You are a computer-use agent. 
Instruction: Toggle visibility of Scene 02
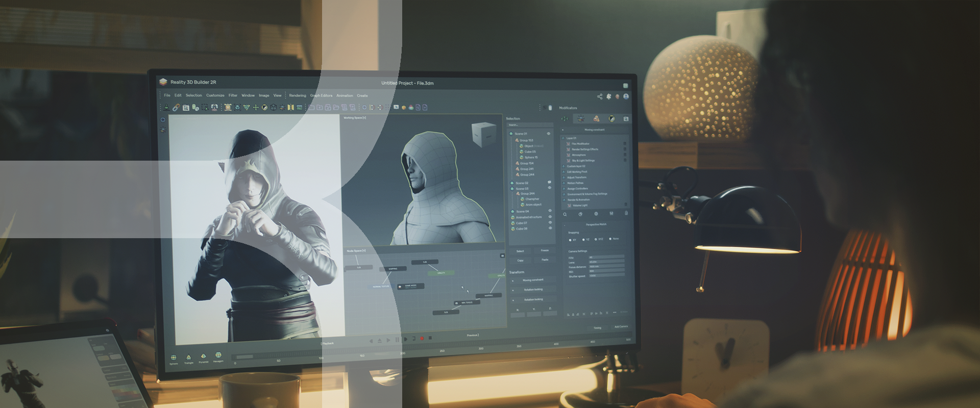(549, 182)
